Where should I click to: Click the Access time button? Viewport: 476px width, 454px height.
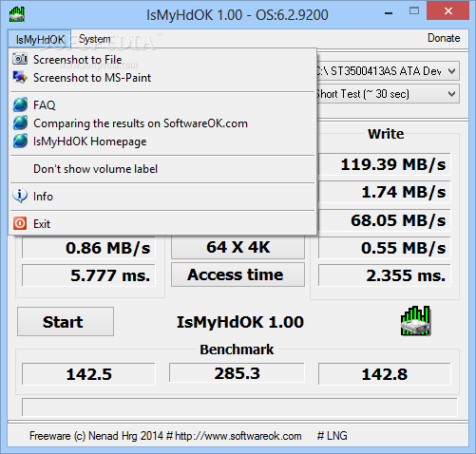pyautogui.click(x=238, y=274)
